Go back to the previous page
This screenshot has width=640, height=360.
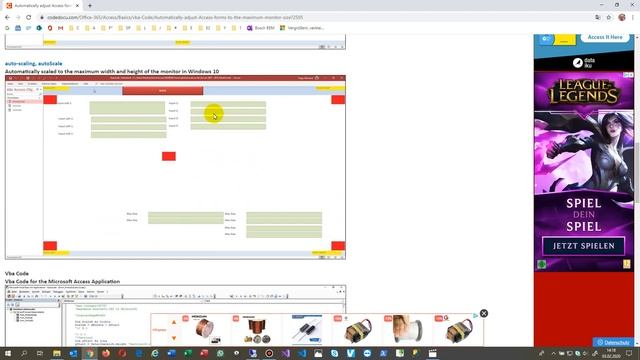pos(7,17)
